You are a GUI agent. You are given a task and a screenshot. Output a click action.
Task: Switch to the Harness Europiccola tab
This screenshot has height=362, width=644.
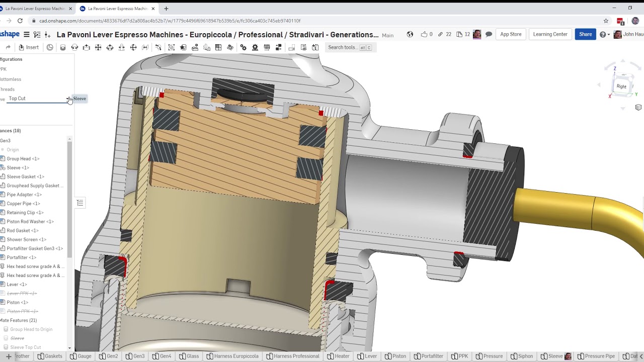coord(232,356)
